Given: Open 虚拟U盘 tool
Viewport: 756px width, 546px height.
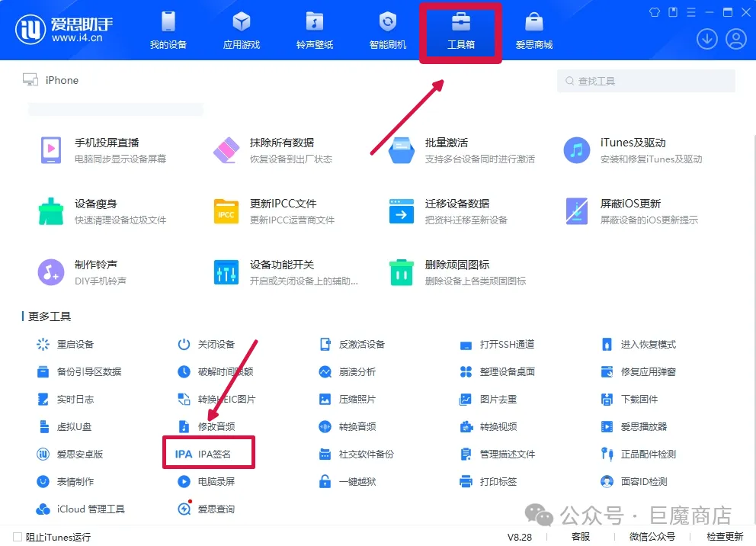Looking at the screenshot, I should (64, 427).
